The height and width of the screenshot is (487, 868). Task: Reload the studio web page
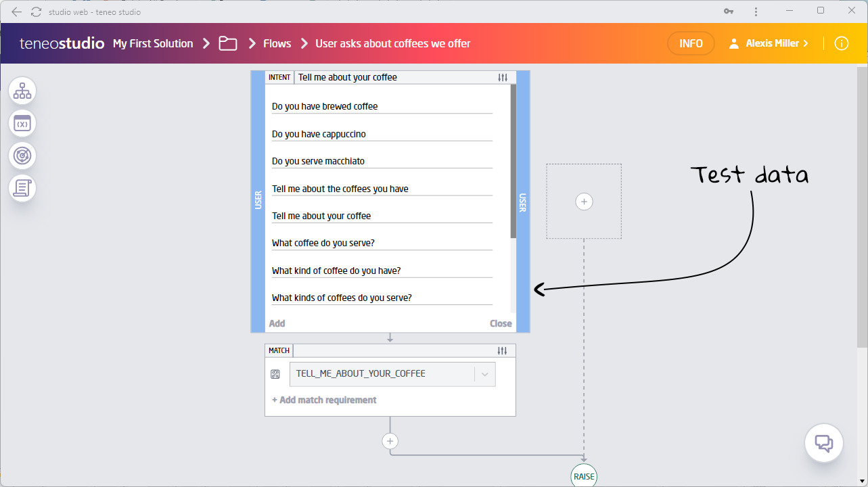point(35,11)
